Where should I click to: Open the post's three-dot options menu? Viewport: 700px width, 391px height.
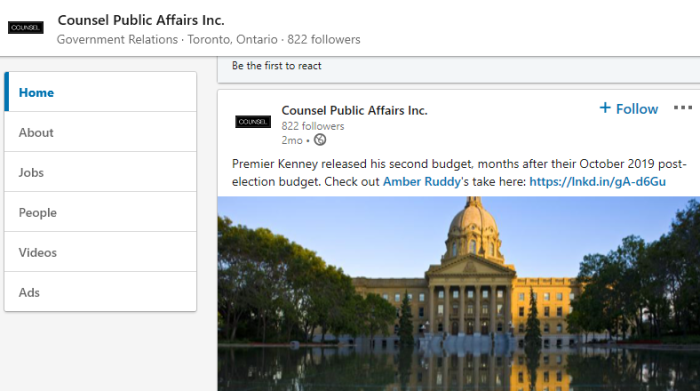[683, 108]
